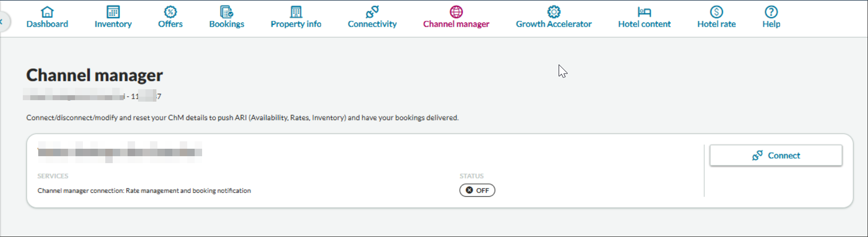Go to the Inventory tab label
868x237 pixels.
coord(113,24)
